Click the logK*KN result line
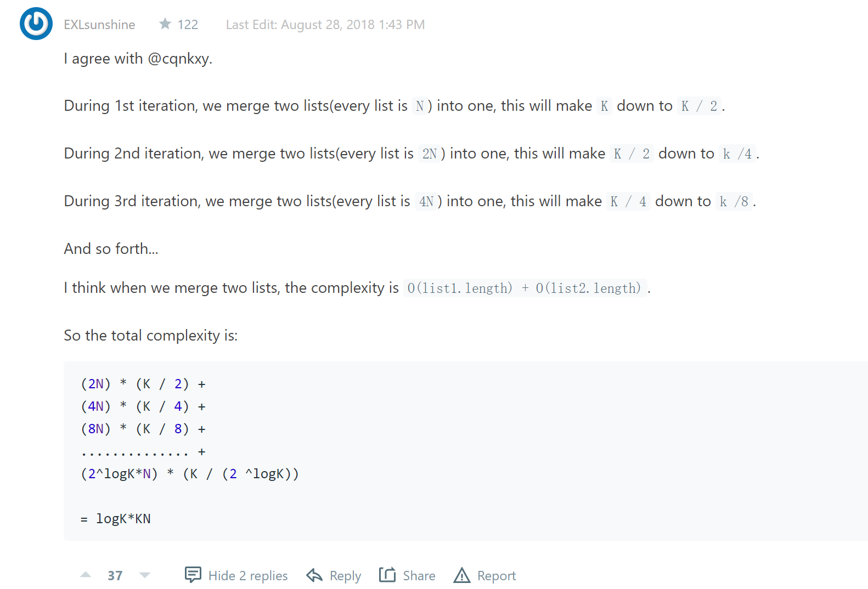This screenshot has width=868, height=589. [116, 519]
